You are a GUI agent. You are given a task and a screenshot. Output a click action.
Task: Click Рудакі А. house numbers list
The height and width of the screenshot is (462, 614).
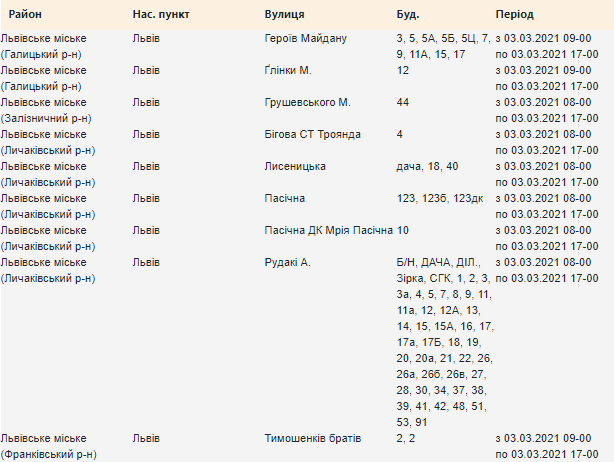point(445,342)
